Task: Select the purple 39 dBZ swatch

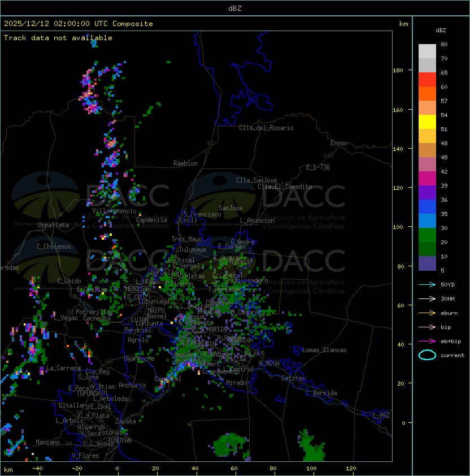Action: [427, 192]
